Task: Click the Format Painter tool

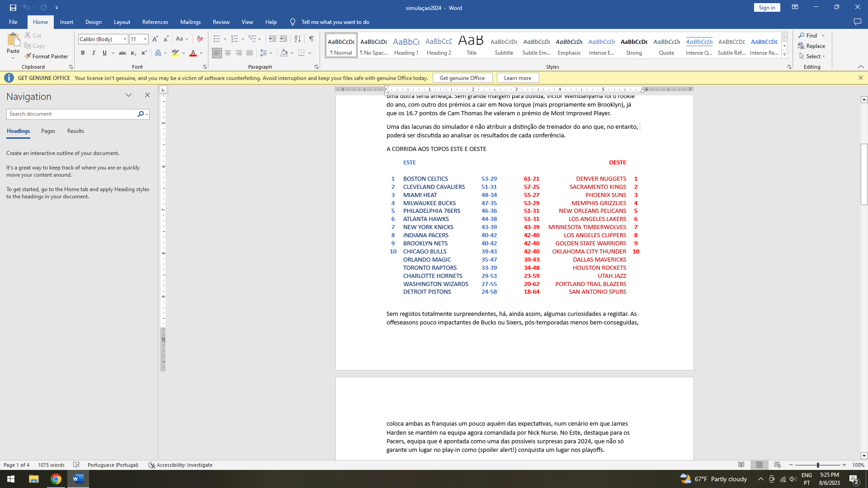Action: (46, 56)
